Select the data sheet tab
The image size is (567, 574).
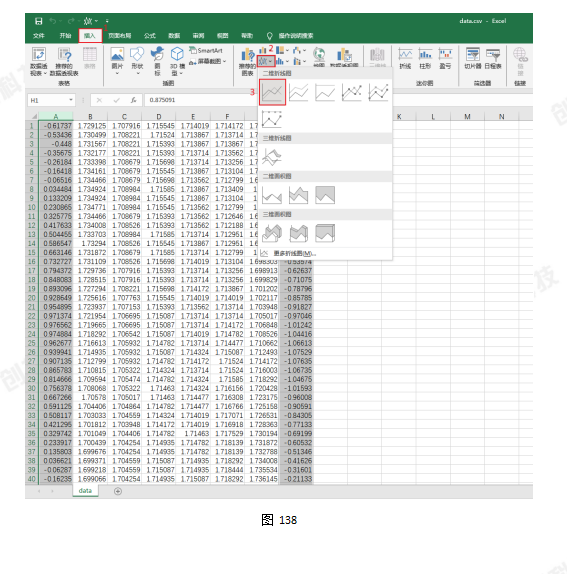[85, 491]
